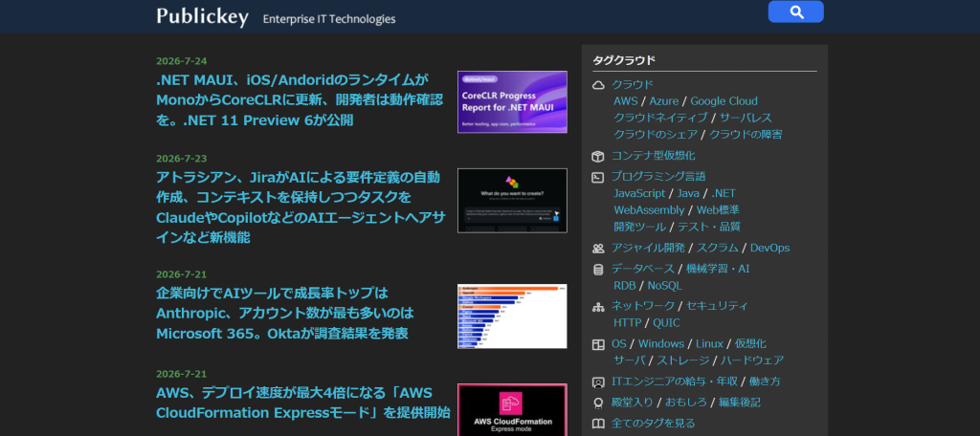Image resolution: width=980 pixels, height=436 pixels.
Task: Select the 仮想化 tag in the OS row
Action: [x=750, y=343]
